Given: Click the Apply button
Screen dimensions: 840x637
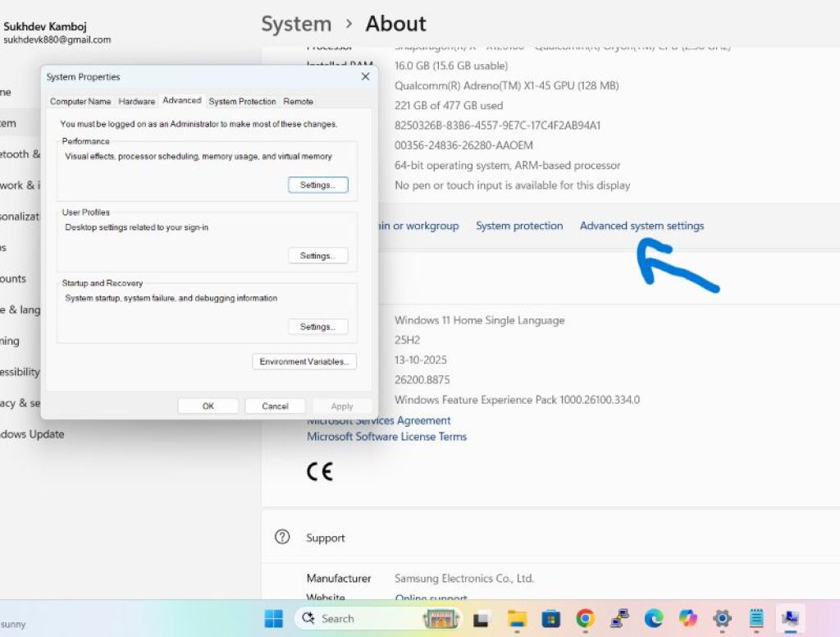Looking at the screenshot, I should 342,406.
